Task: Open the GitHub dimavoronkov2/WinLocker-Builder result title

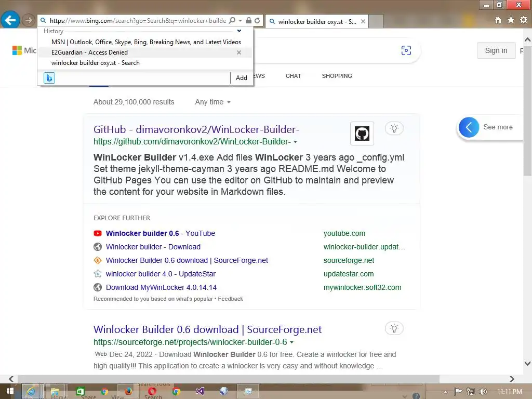Action: 196,129
